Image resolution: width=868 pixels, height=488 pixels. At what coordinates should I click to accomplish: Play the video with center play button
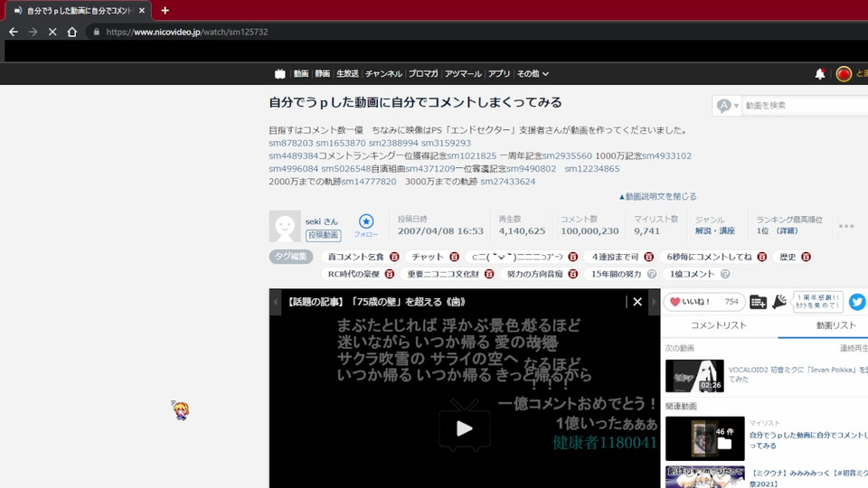[465, 428]
